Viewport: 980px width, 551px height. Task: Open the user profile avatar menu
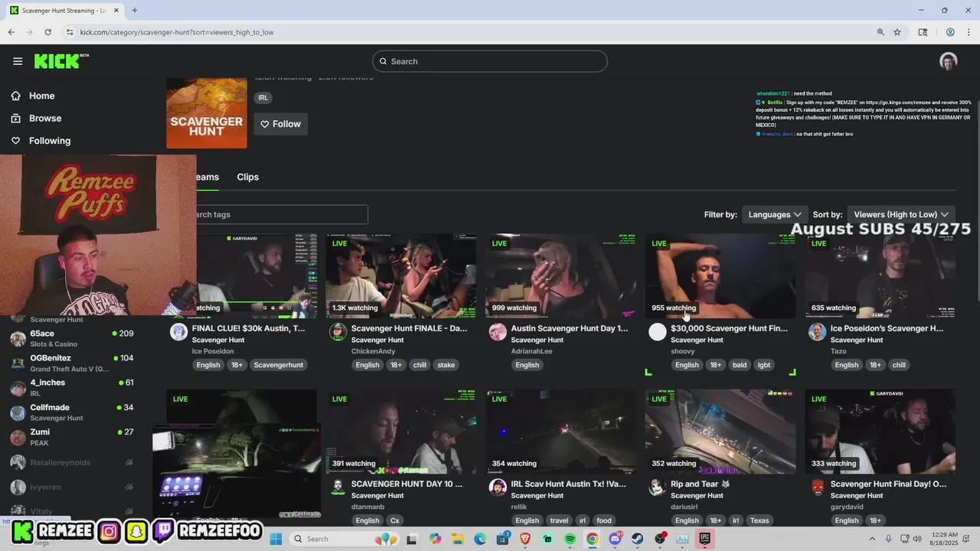(949, 61)
